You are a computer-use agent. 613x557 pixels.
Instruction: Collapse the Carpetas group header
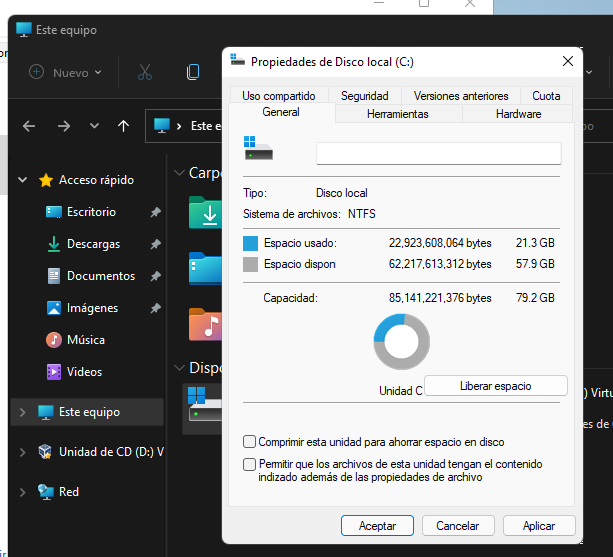179,172
